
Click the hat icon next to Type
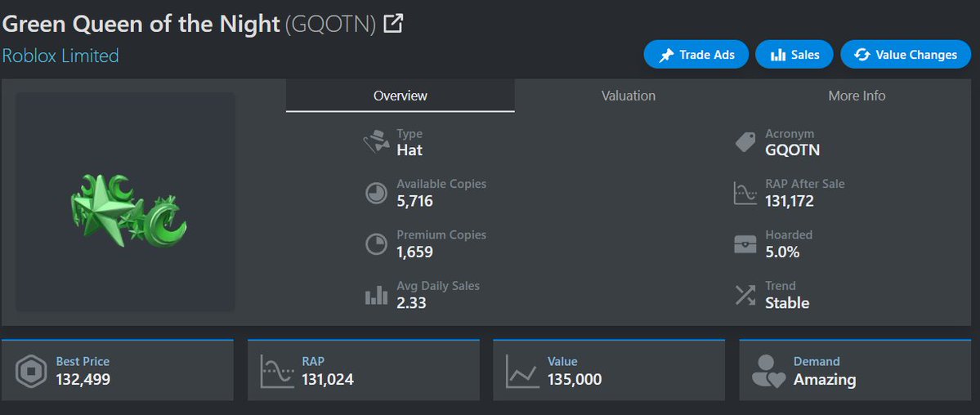376,142
